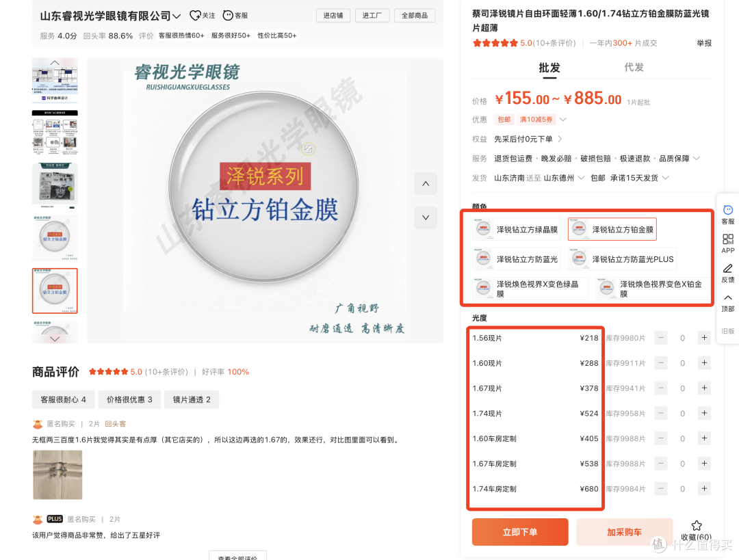The height and width of the screenshot is (560, 739).
Task: Move the thumbnail list down with the chevron
Action: coord(55,338)
